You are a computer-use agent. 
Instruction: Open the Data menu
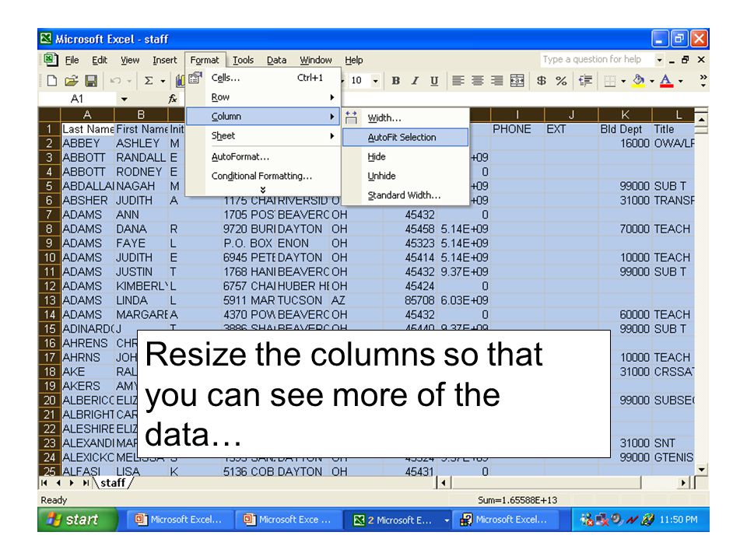click(276, 60)
